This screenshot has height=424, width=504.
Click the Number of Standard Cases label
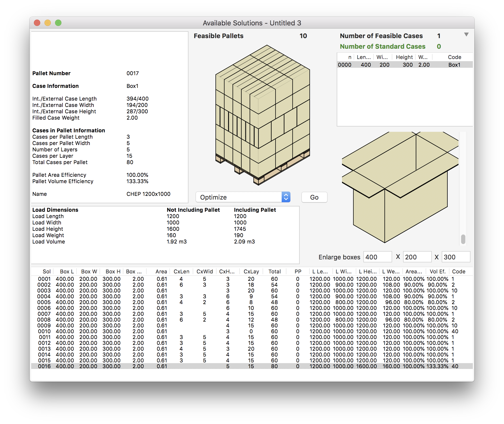[x=382, y=47]
